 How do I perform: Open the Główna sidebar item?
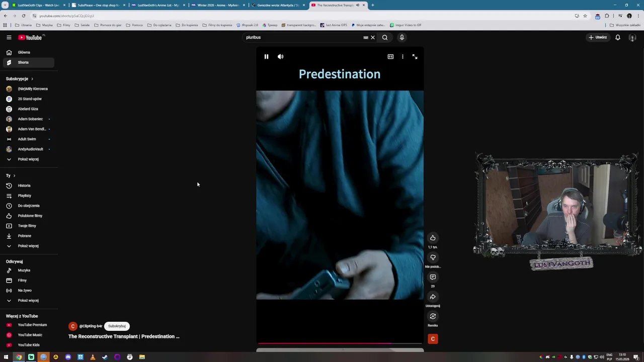[28, 52]
